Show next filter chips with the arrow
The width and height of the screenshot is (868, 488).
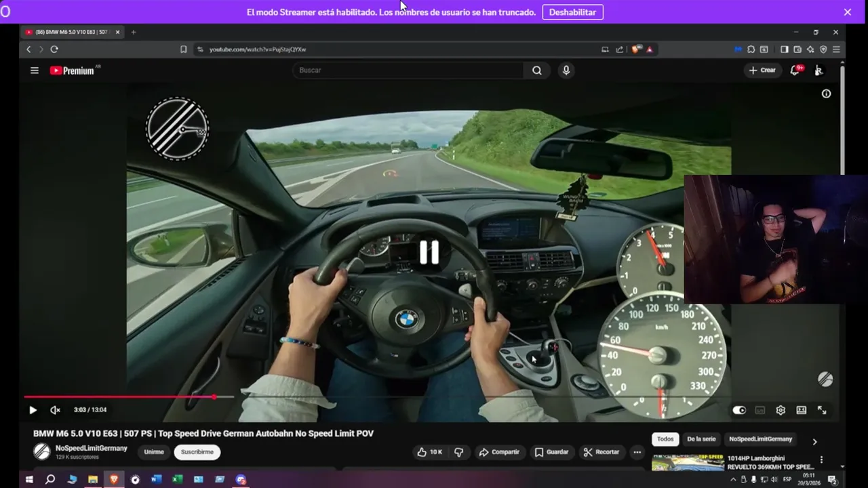tap(814, 442)
